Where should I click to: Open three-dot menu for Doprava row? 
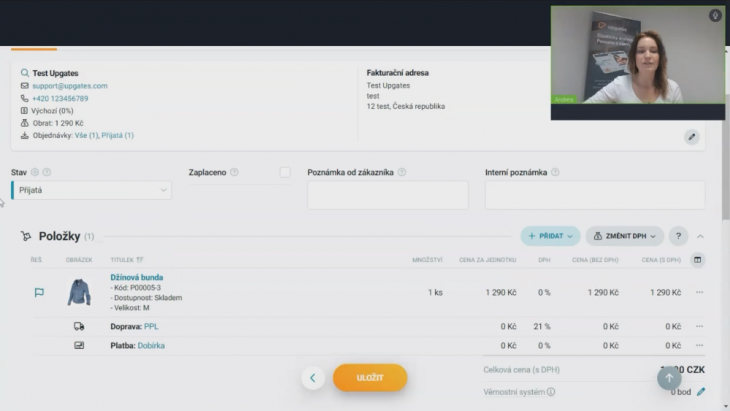click(x=699, y=326)
